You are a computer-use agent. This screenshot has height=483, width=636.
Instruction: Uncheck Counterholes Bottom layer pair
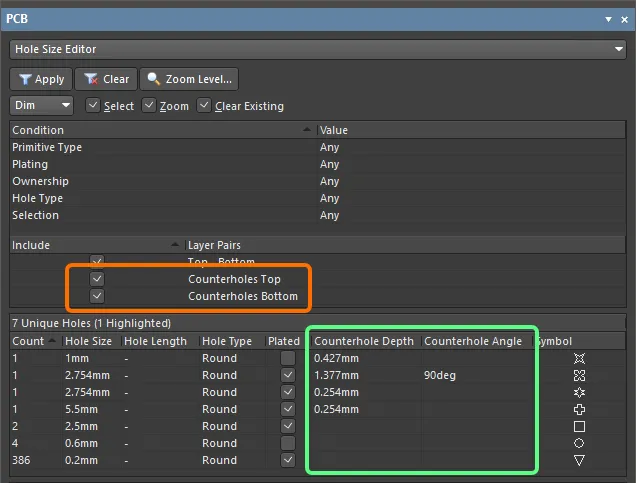(x=97, y=296)
